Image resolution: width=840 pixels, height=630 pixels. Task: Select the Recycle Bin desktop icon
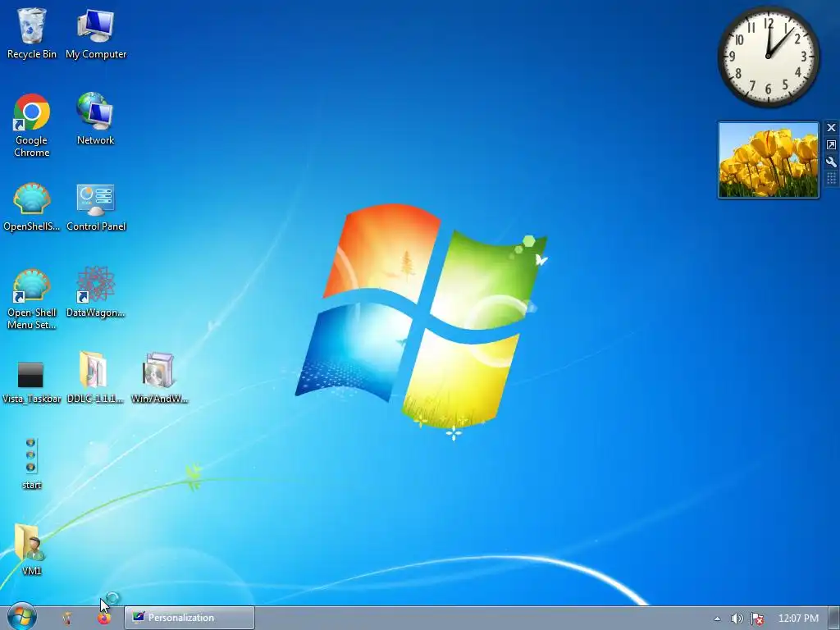tap(32, 33)
